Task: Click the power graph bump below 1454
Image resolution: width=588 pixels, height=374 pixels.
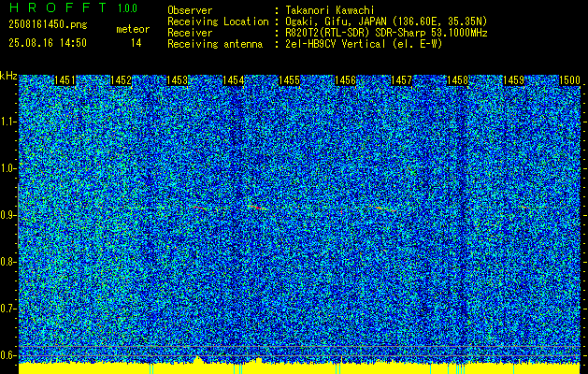Action: tap(258, 361)
